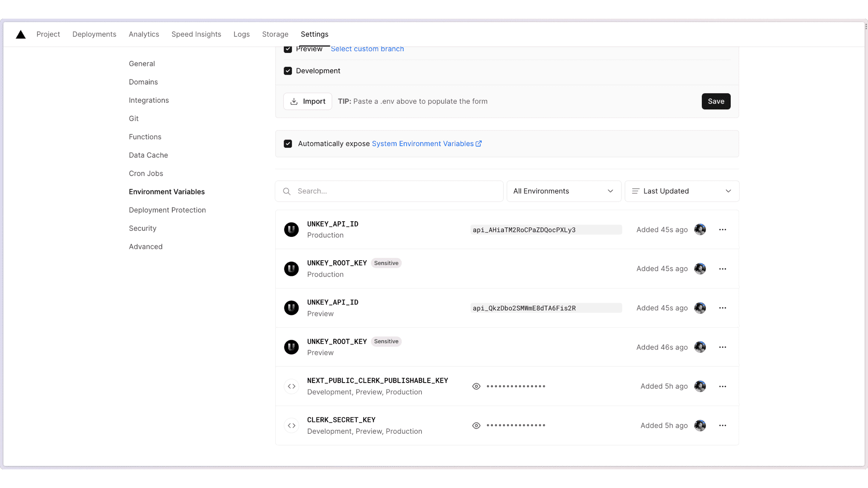Click code brackets icon beside NEXT_PUBLIC_CLERK_PUBLISHABLE_KEY
Screen dimensions: 868x488
pyautogui.click(x=291, y=386)
